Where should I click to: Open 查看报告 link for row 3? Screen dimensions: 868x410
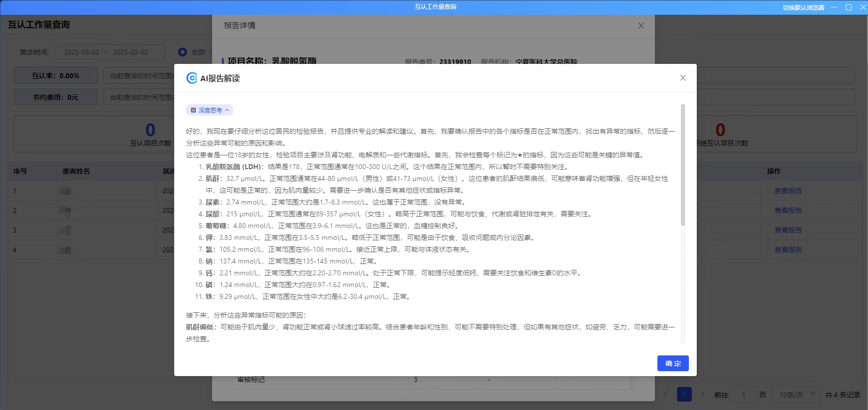click(788, 230)
